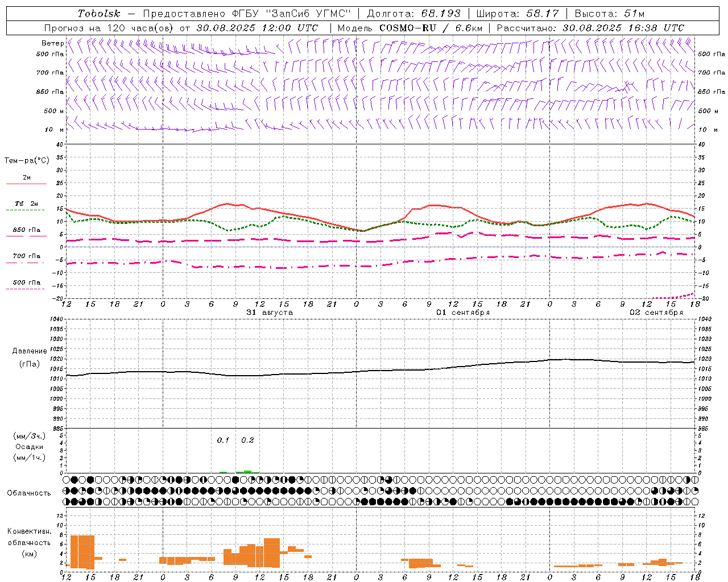The width and height of the screenshot is (728, 582).
Task: Click the 'Рассчитано: 30.08.2025 16:38 UTC' timestamp
Action: click(590, 28)
